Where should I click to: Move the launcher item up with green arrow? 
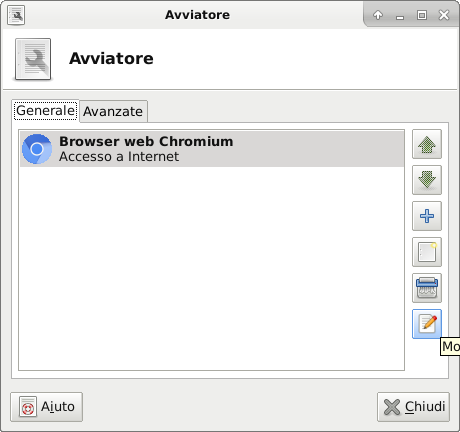[x=427, y=144]
